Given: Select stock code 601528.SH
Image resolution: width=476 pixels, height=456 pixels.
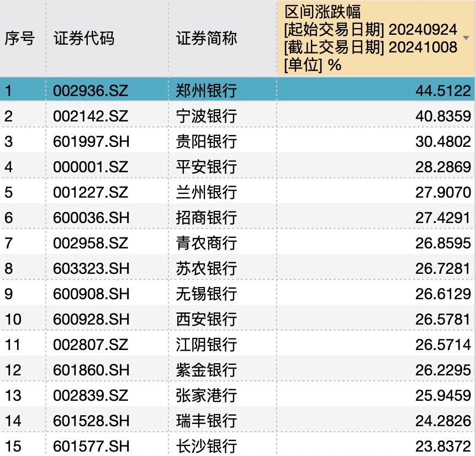Looking at the screenshot, I should (91, 421).
